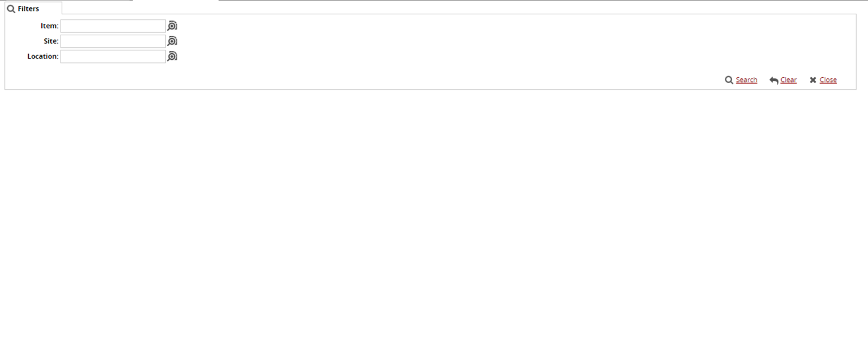Open the Site lookup icon
868x350 pixels.
pos(172,41)
